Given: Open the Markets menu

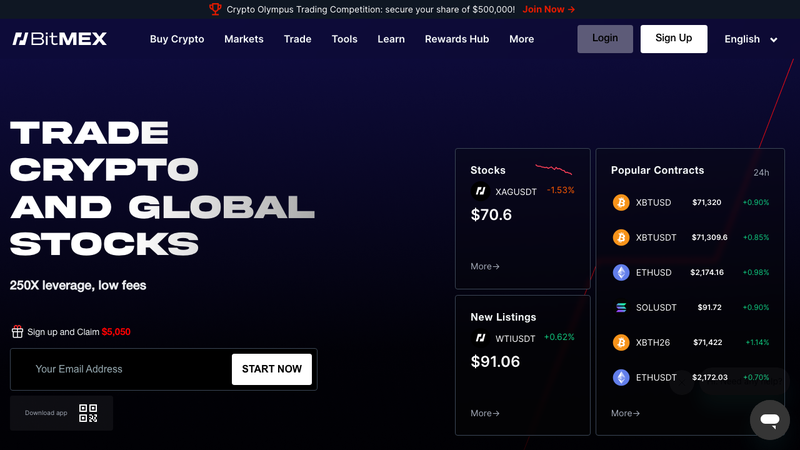Looking at the screenshot, I should (244, 39).
